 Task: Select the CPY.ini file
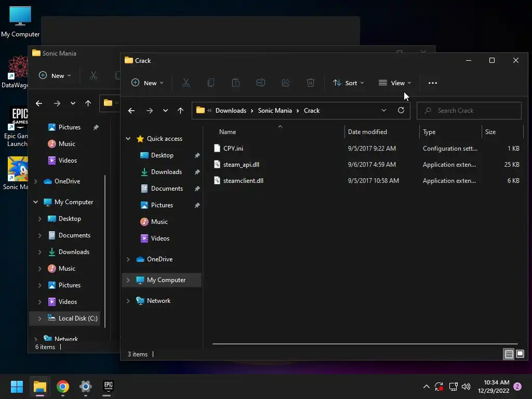point(233,148)
